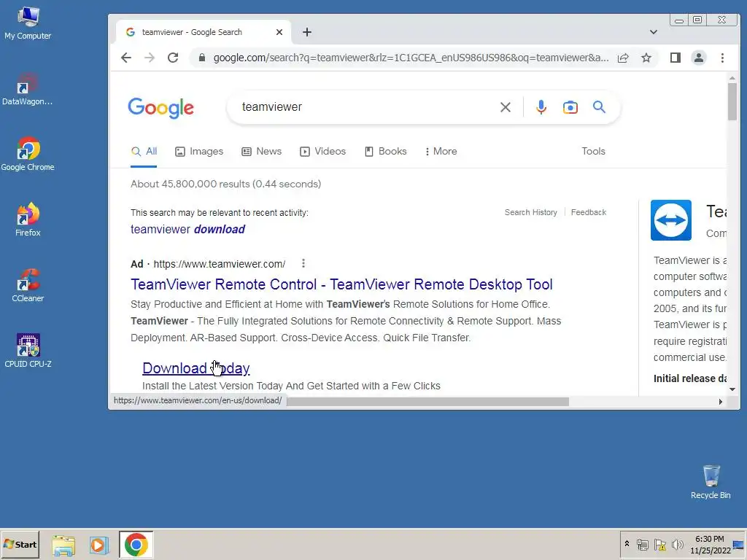The height and width of the screenshot is (560, 747).
Task: Click the Google logo
Action: [161, 108]
